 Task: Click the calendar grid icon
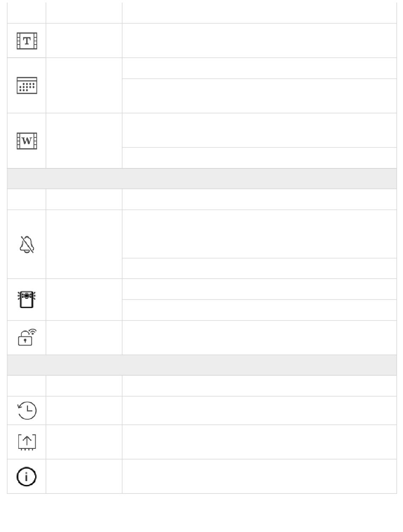click(27, 85)
